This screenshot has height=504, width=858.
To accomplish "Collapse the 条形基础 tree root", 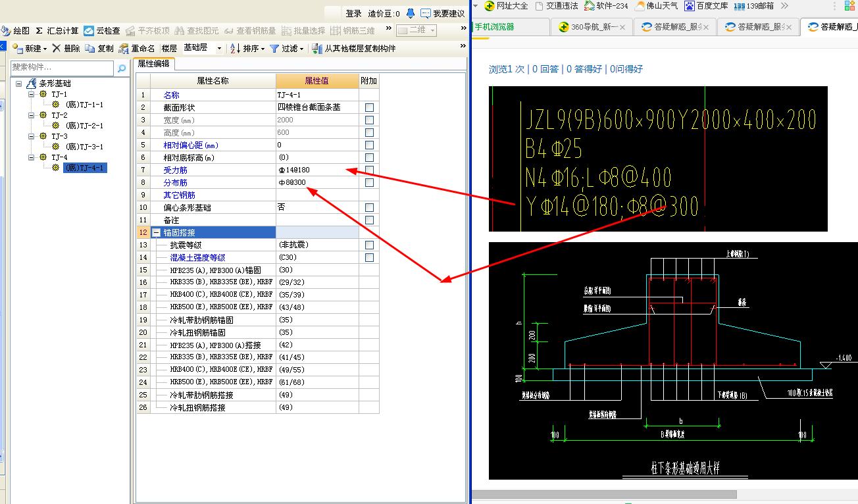I will click(19, 84).
